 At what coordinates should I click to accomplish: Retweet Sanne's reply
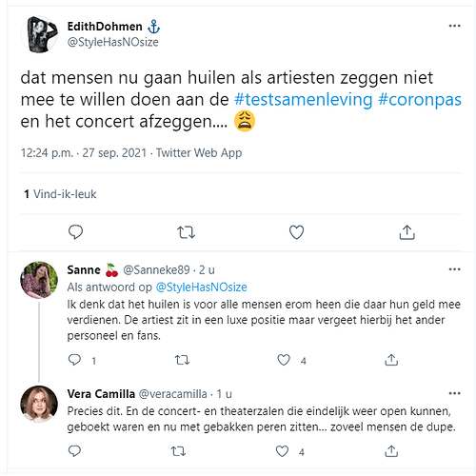[x=182, y=360]
